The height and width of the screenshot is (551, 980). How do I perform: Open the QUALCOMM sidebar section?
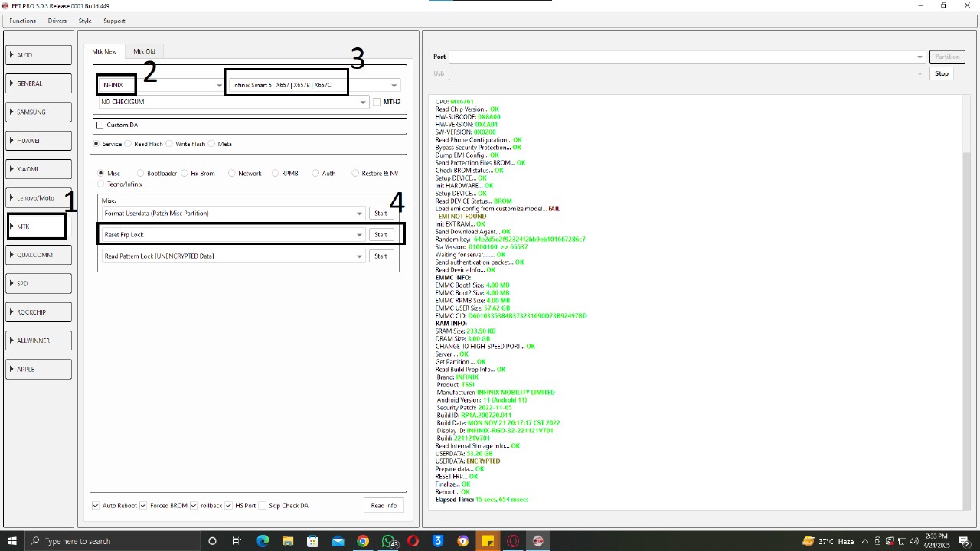(x=39, y=255)
